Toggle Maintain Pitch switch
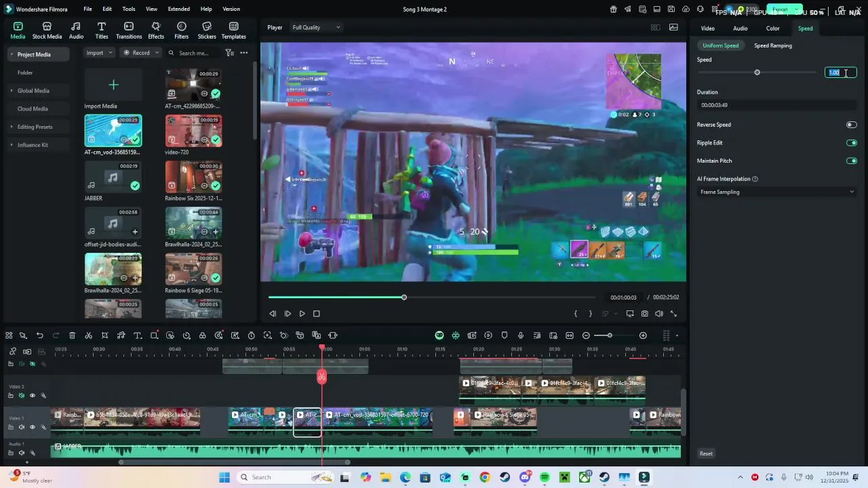Image resolution: width=868 pixels, height=488 pixels. [x=851, y=161]
